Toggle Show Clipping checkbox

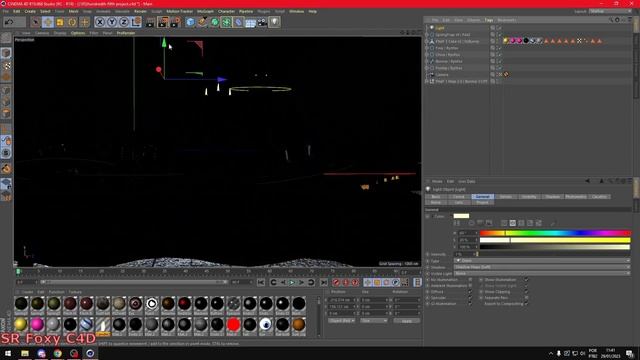point(526,292)
